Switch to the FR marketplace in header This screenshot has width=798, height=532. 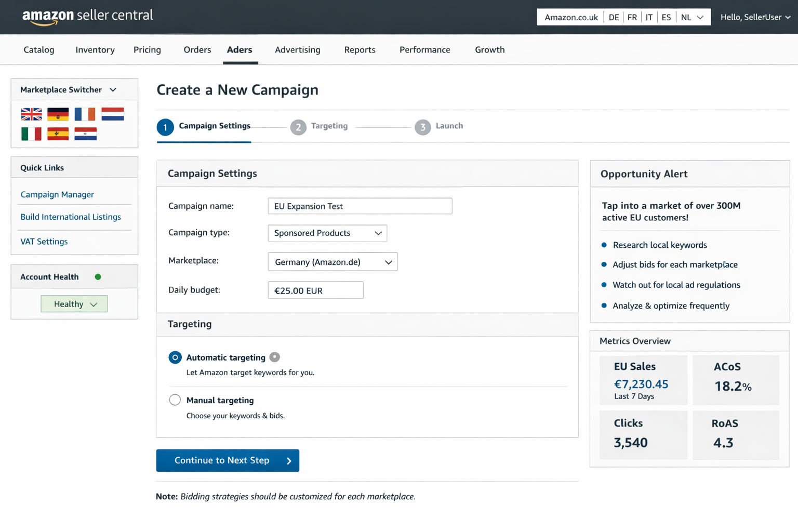tap(632, 17)
